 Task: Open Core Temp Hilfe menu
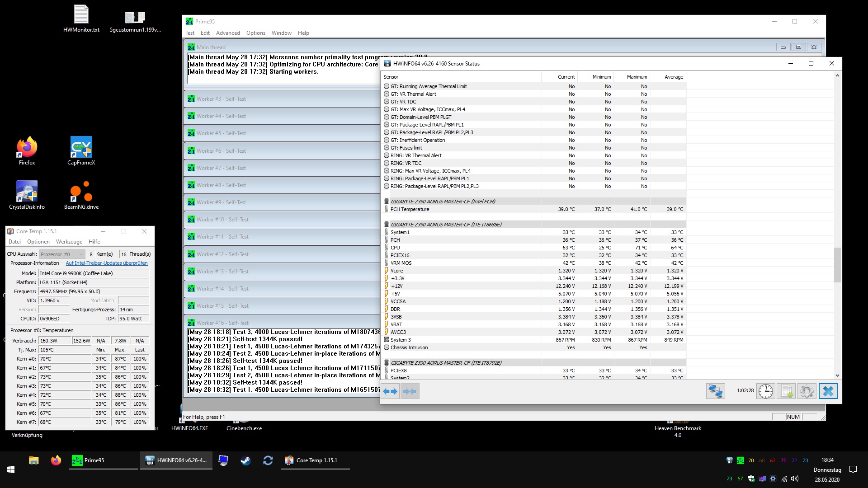94,242
